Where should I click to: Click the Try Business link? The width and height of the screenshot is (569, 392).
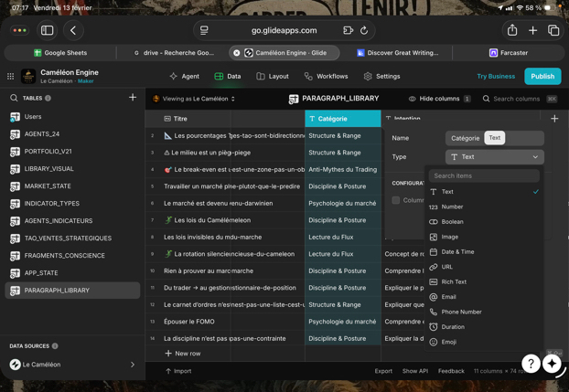click(x=496, y=77)
